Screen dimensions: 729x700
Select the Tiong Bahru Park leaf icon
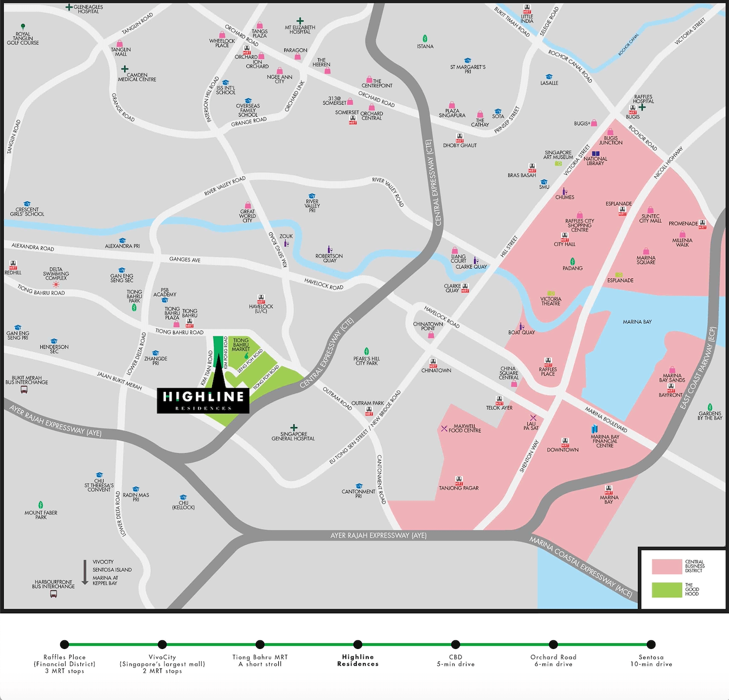[134, 307]
